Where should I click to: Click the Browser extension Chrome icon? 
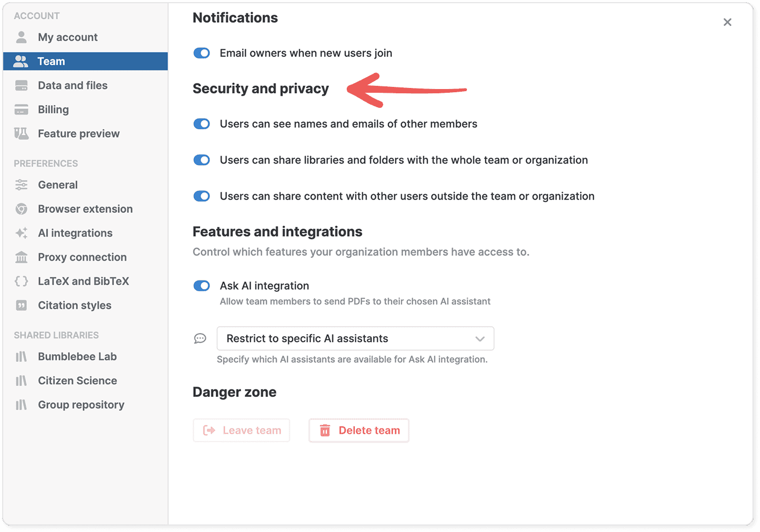pos(21,209)
